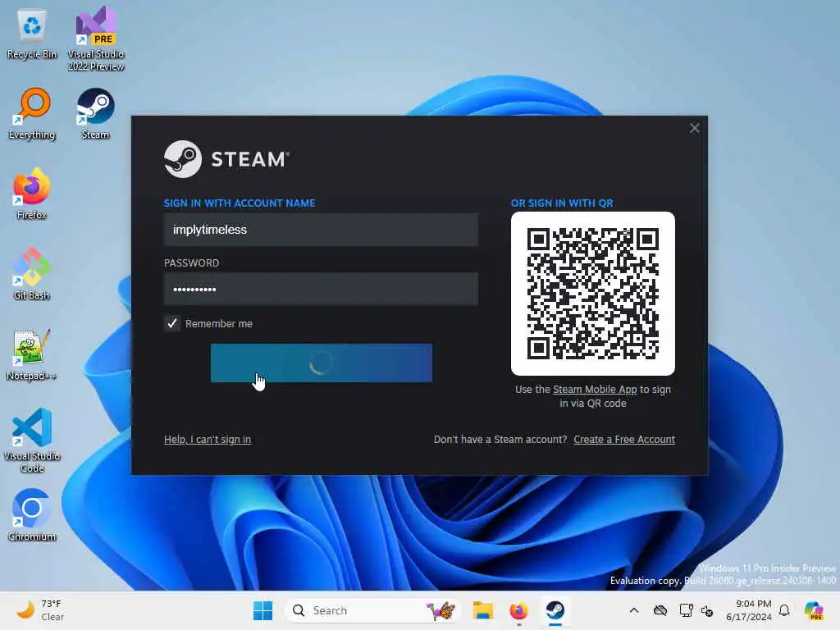Open File Explorer from the taskbar

pyautogui.click(x=482, y=610)
